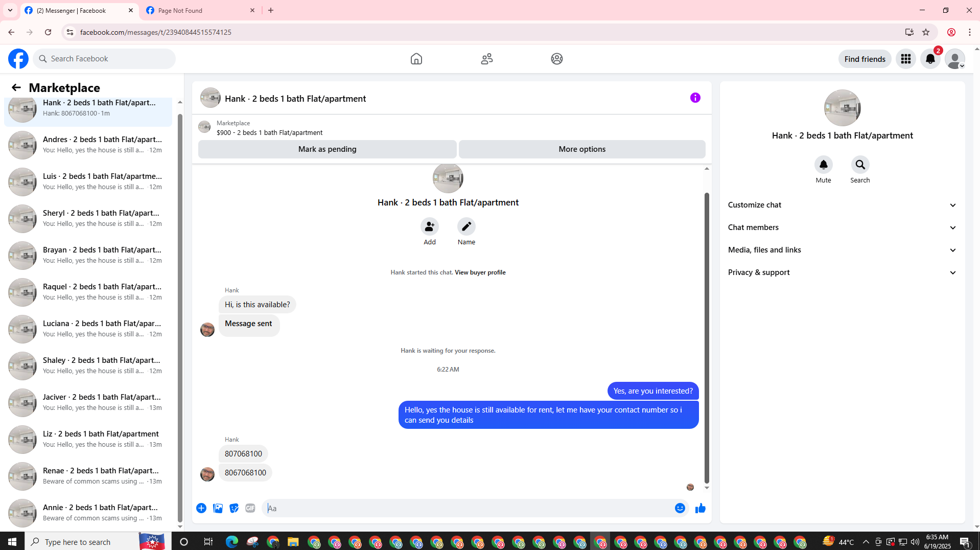The height and width of the screenshot is (550, 980).
Task: Click the Search Facebook field
Action: tap(105, 59)
